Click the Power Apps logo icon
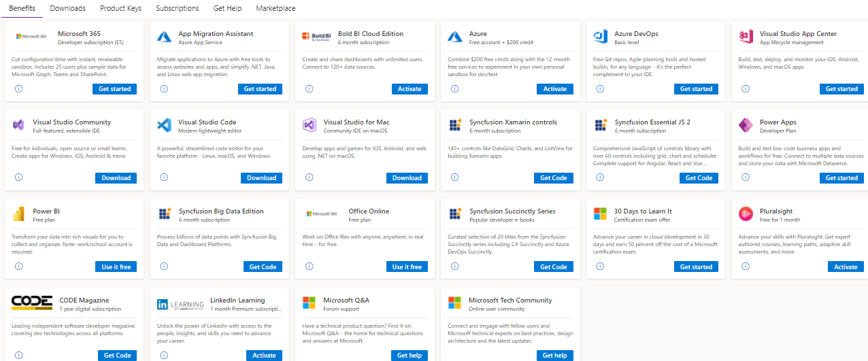 [x=746, y=125]
